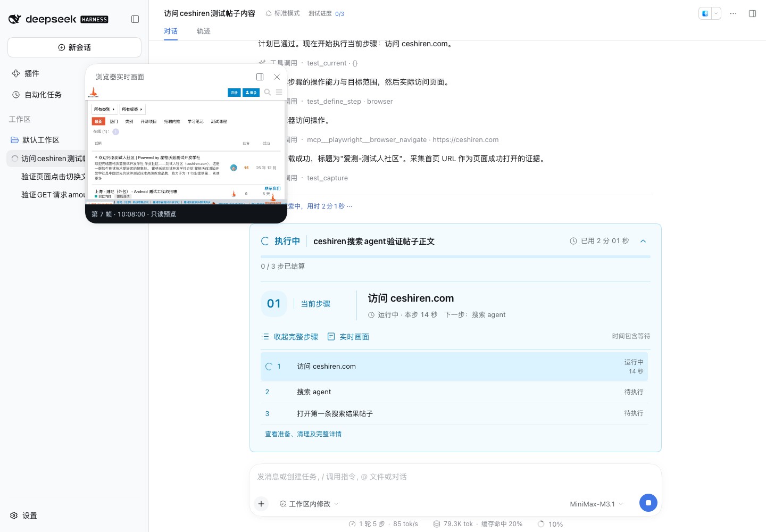Close the 浏览器实时画面 preview popup
Image resolution: width=766 pixels, height=532 pixels.
click(x=277, y=77)
